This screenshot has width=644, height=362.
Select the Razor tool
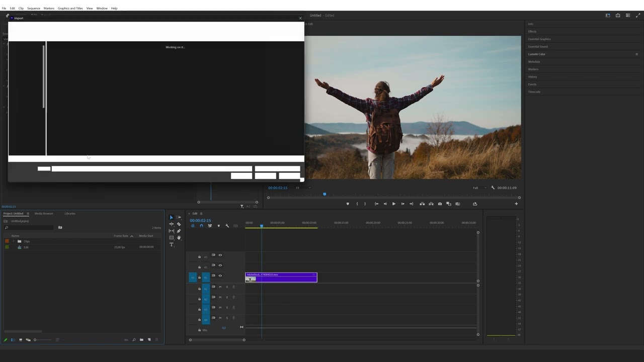179,224
